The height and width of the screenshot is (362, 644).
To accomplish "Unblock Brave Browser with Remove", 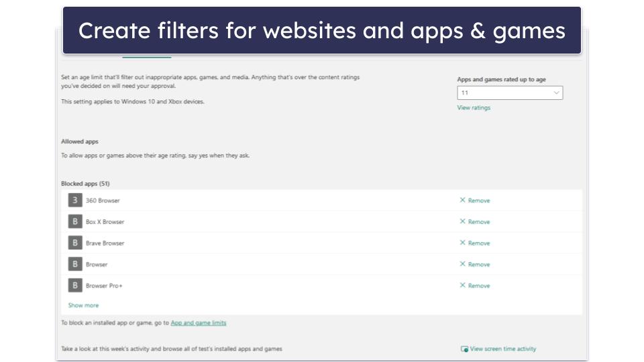I will (475, 243).
